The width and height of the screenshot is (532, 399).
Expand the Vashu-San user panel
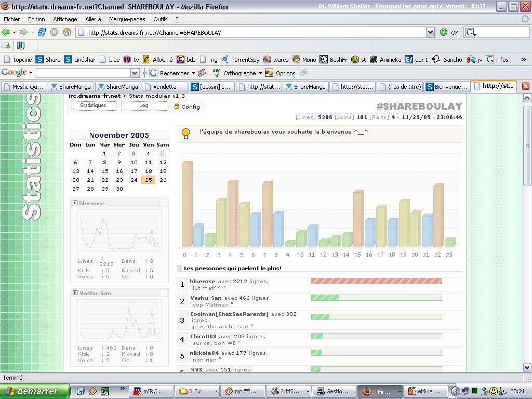[x=75, y=293]
